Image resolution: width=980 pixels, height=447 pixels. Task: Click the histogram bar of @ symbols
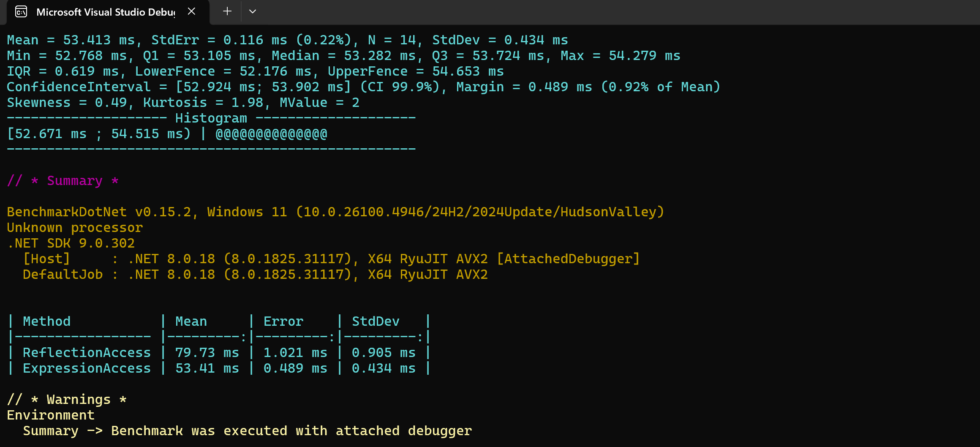271,134
